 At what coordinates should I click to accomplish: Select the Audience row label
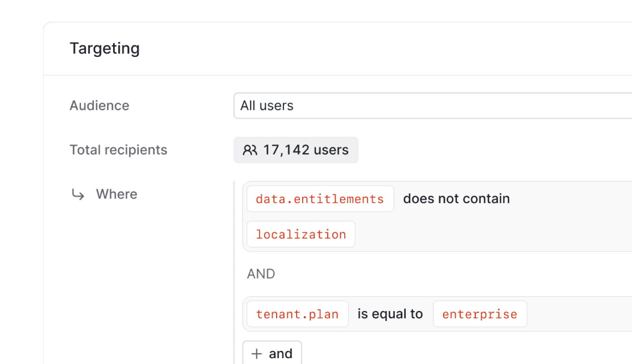point(99,106)
